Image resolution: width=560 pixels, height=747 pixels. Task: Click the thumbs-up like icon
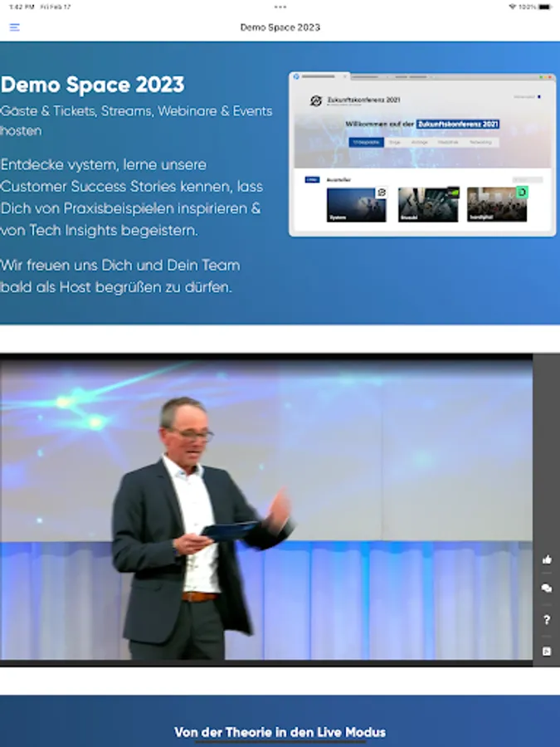(x=547, y=559)
